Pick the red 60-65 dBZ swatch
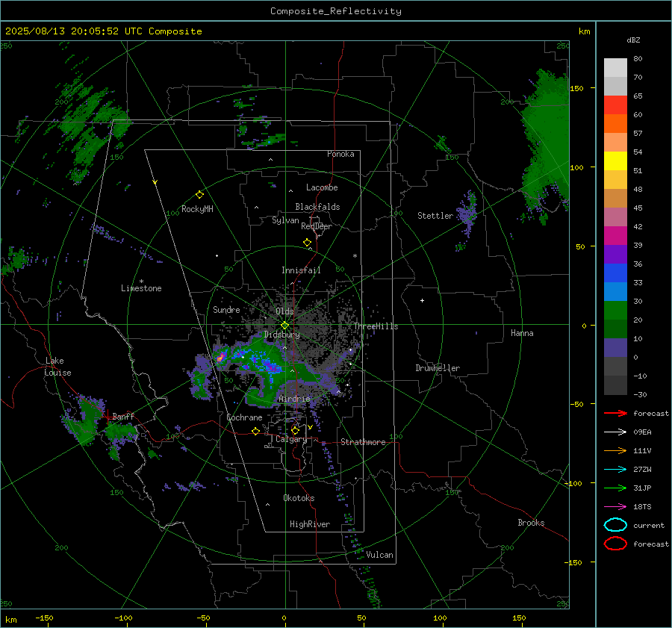 [x=615, y=105]
